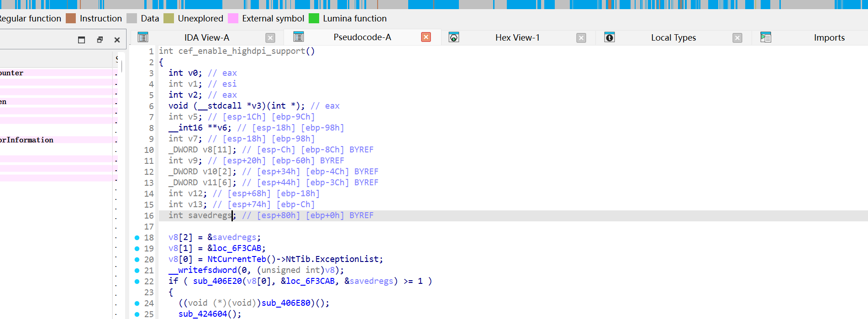
Task: Switch to the Local Types tab
Action: (673, 38)
